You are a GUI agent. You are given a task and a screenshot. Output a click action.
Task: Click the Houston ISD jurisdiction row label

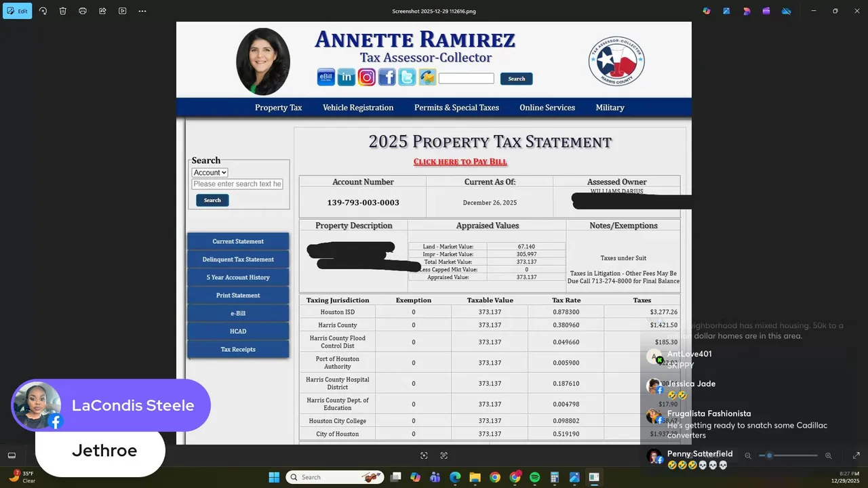click(x=337, y=312)
